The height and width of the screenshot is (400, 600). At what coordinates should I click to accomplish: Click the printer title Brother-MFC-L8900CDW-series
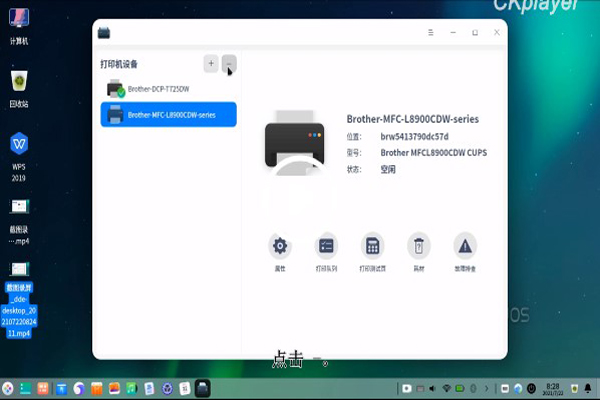(x=412, y=119)
